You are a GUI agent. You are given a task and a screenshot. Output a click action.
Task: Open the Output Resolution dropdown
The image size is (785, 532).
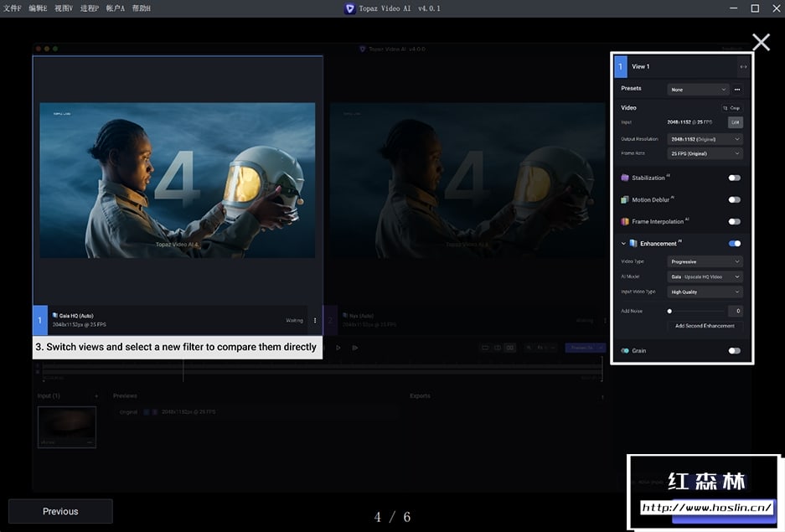705,139
